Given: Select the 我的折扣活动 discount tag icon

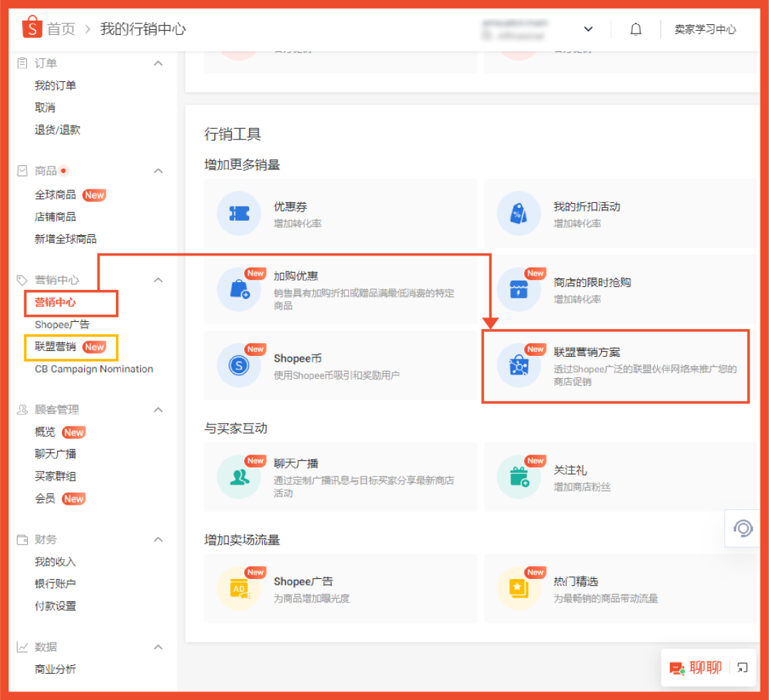Looking at the screenshot, I should coord(519,214).
